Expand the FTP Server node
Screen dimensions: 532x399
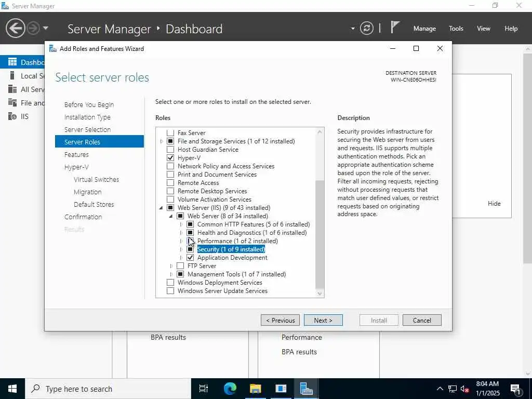171,265
